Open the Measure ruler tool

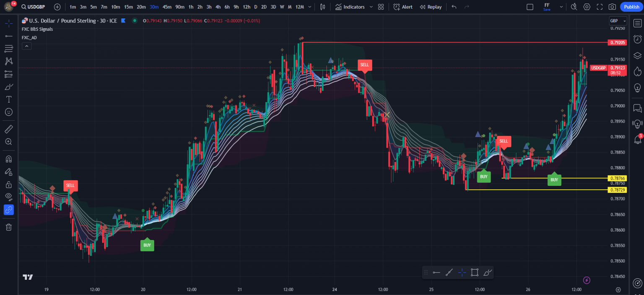[x=8, y=129]
